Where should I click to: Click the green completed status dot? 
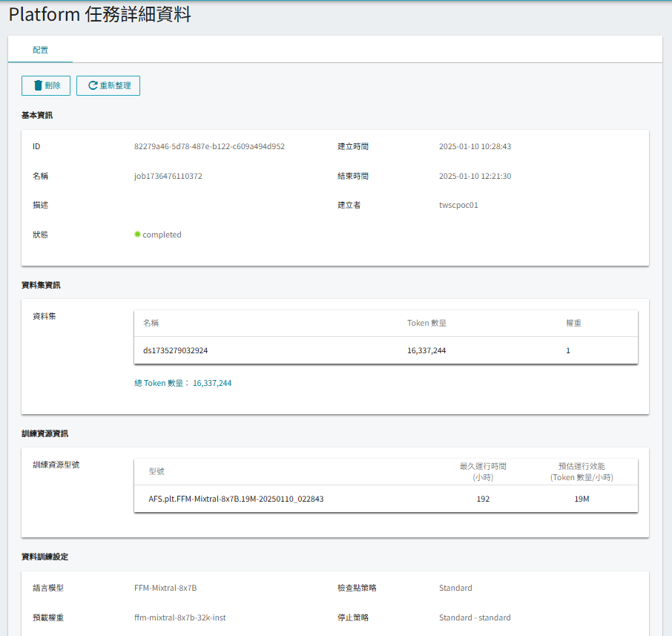coord(137,235)
